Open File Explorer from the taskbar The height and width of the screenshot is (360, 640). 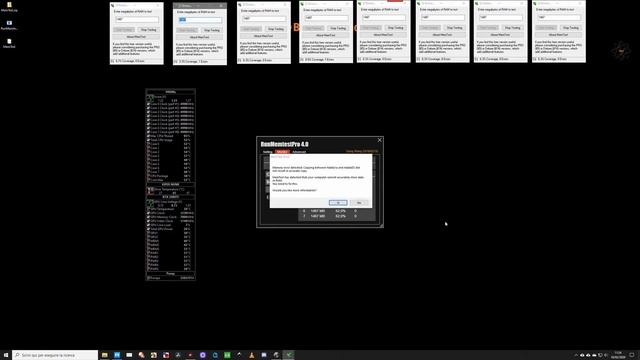104,355
